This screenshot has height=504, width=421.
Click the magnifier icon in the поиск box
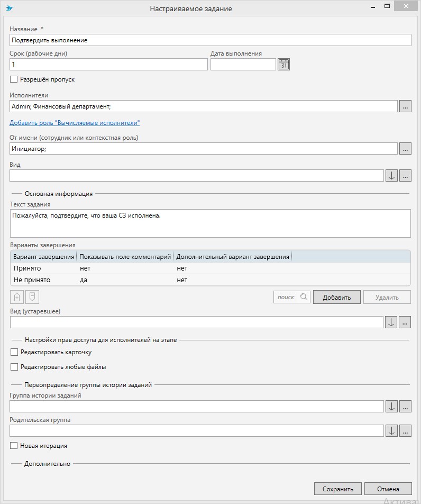tap(304, 297)
